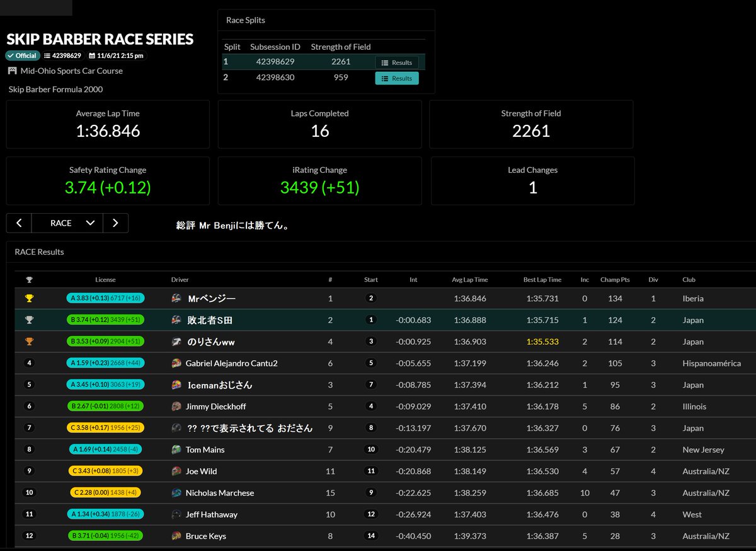Sort by the Avg Lap Time column header
Viewport: 756px width, 551px height.
click(x=470, y=280)
